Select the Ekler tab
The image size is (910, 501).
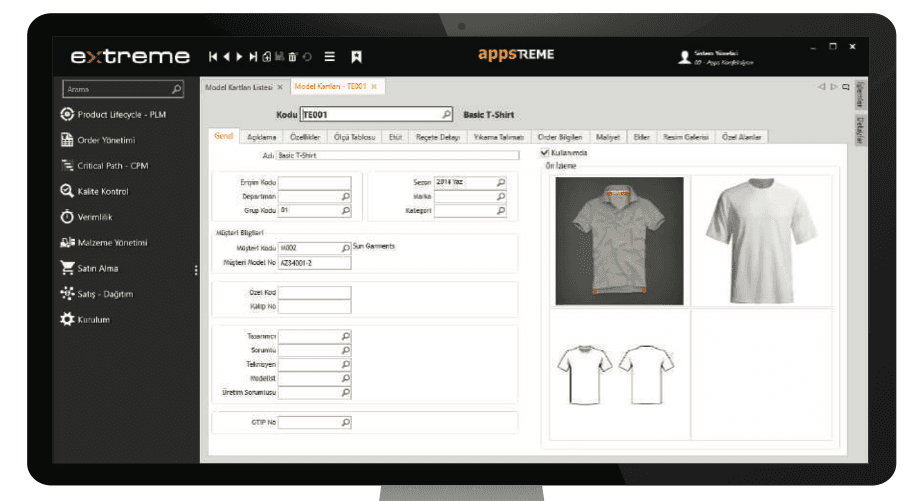coord(641,137)
